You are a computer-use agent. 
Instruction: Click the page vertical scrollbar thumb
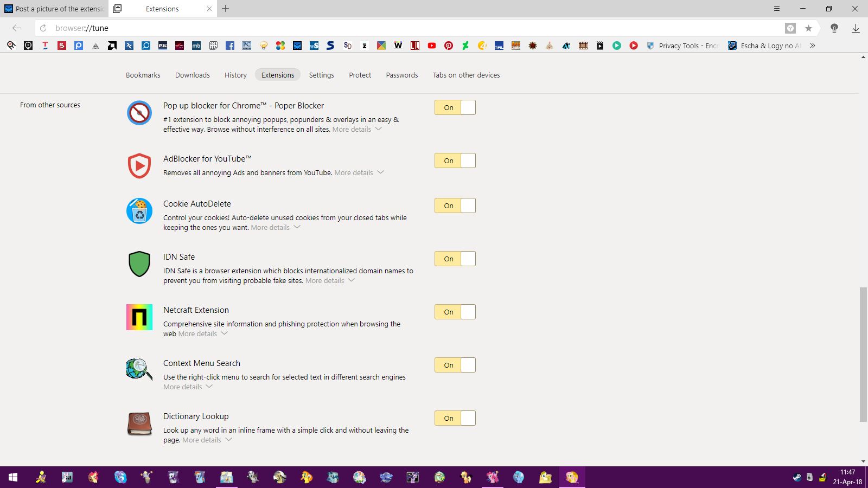coord(863,355)
